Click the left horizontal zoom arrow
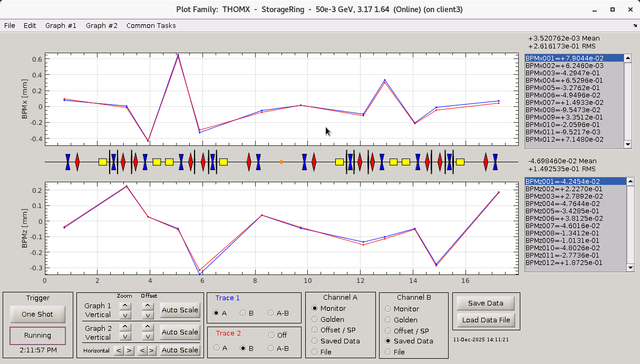 tap(119, 350)
